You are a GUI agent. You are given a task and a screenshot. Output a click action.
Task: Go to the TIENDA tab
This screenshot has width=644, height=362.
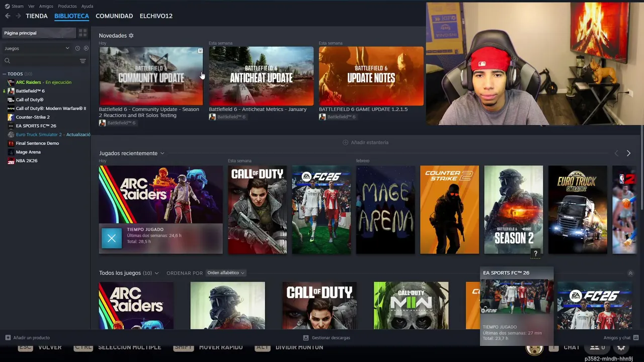coord(37,16)
